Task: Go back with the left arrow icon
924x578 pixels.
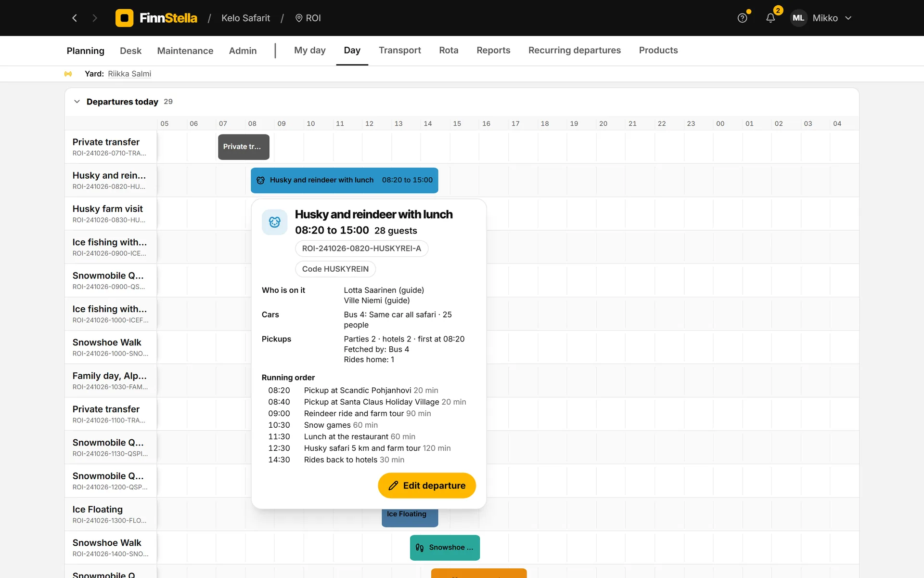Action: (75, 18)
